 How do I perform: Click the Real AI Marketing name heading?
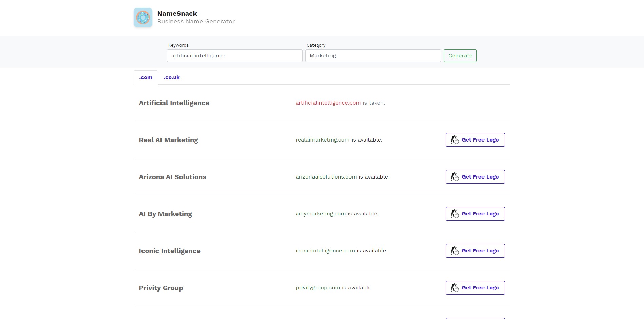pos(169,140)
